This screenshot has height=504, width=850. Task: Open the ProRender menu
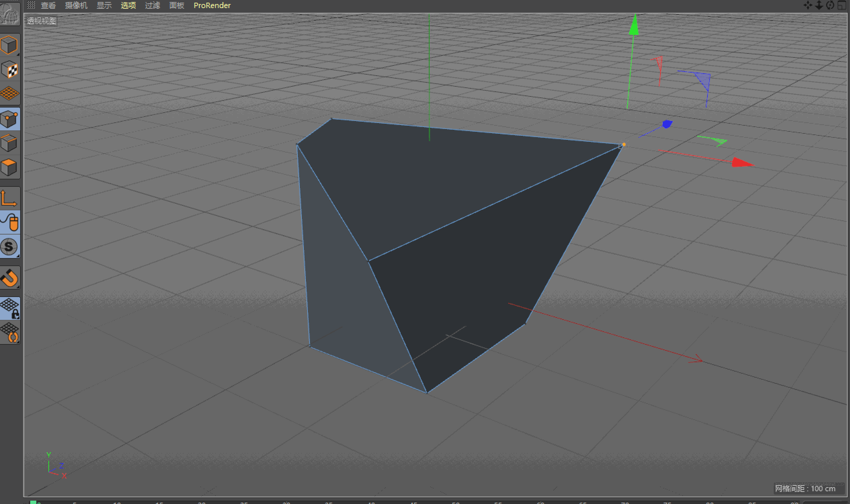click(x=212, y=5)
